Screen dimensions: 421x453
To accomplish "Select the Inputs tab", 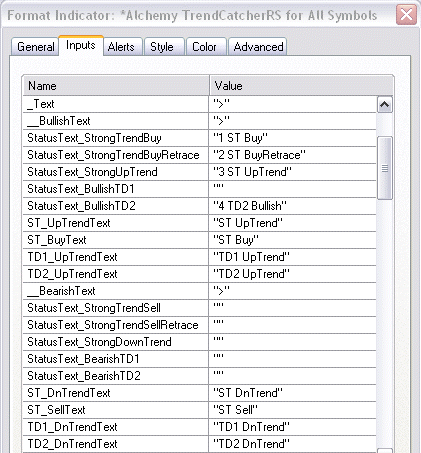I will click(x=81, y=45).
